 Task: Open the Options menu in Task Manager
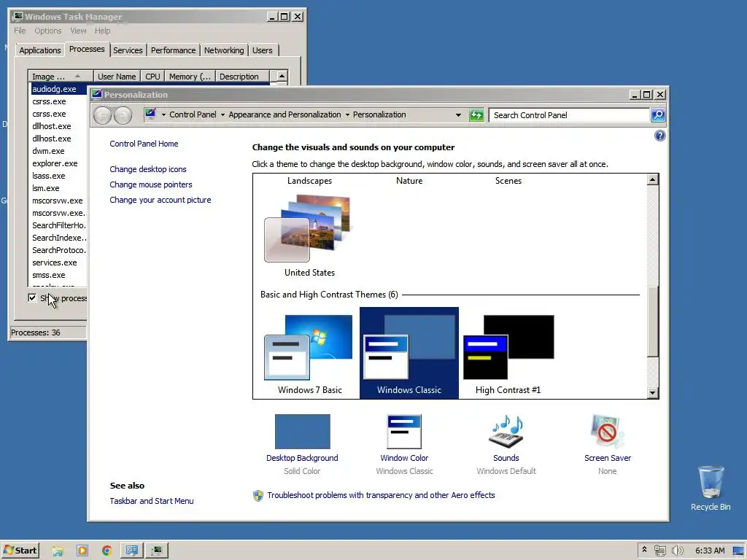(47, 31)
